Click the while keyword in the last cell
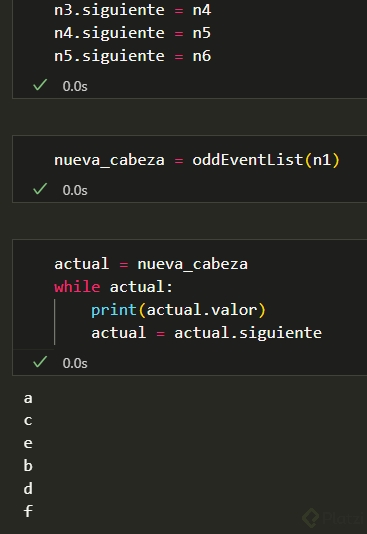367x534 pixels. (77, 287)
